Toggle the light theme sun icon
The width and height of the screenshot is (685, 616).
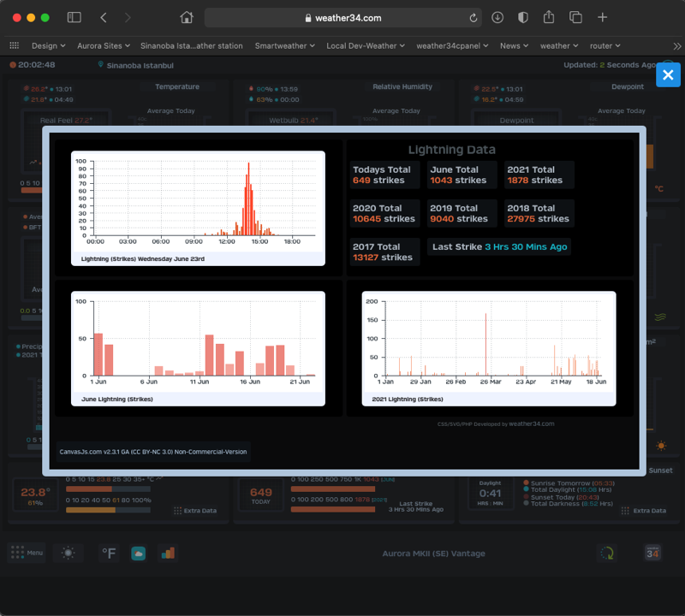tap(68, 553)
